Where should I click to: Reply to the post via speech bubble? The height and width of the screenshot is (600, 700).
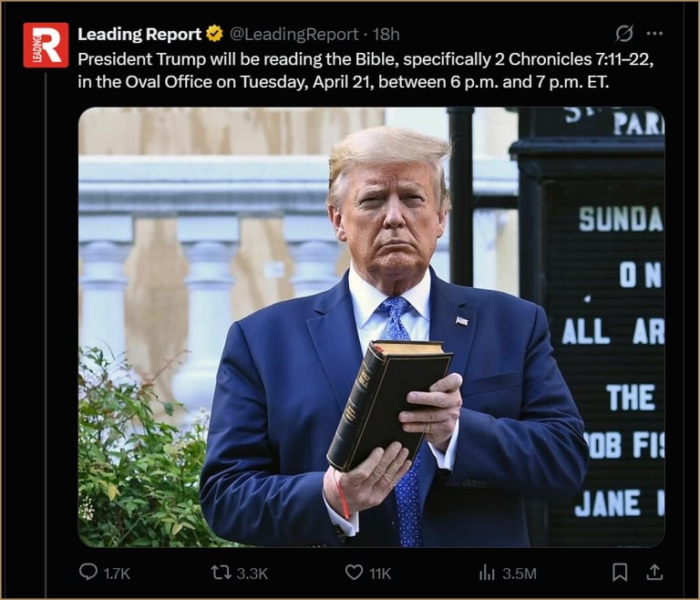[x=87, y=572]
